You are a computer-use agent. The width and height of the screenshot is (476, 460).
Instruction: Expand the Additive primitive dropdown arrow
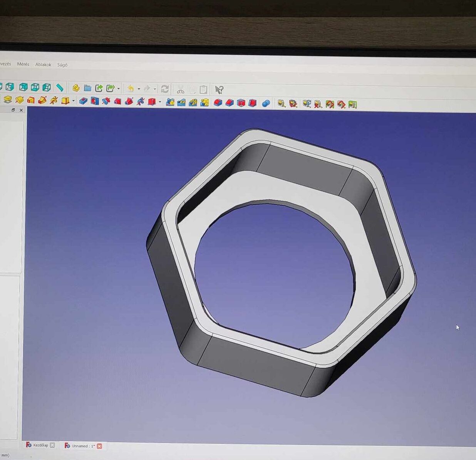point(74,101)
